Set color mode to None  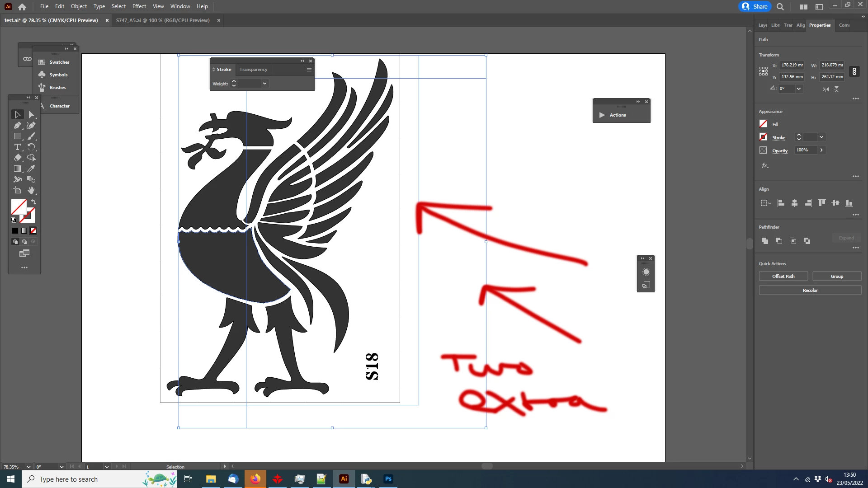point(33,231)
